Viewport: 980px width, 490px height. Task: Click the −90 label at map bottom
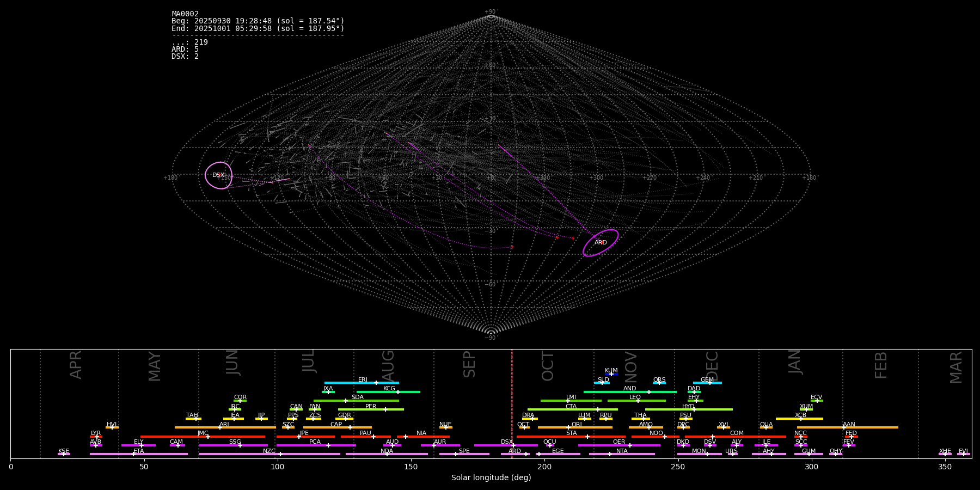pyautogui.click(x=491, y=338)
